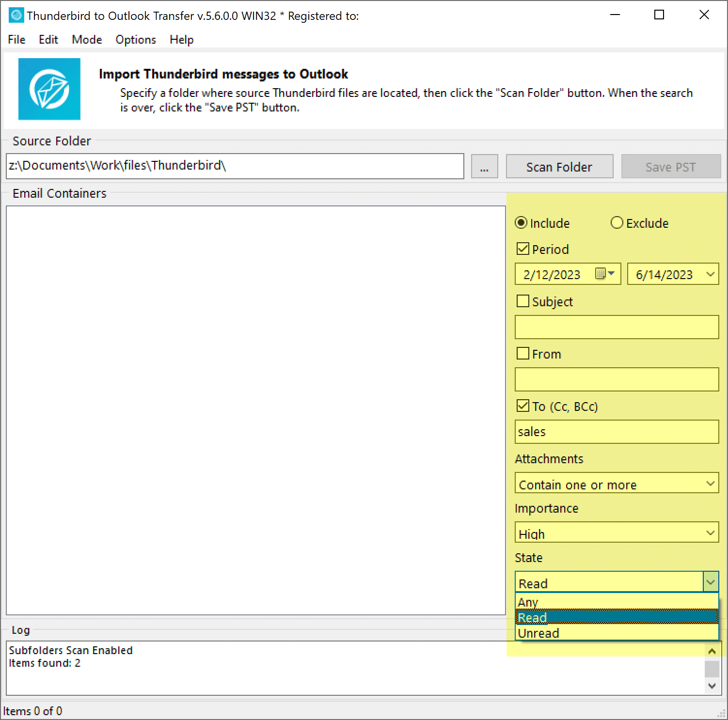
Task: Click the From filter text field
Action: [617, 379]
